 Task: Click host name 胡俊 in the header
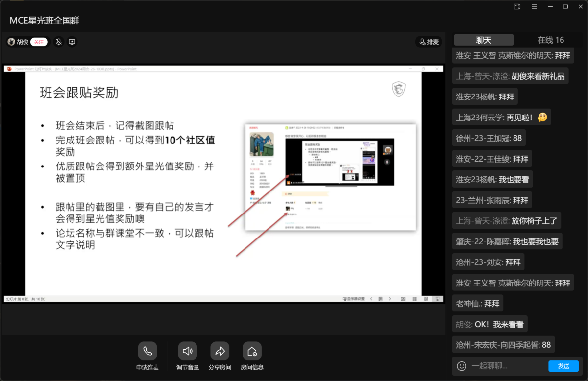point(23,42)
